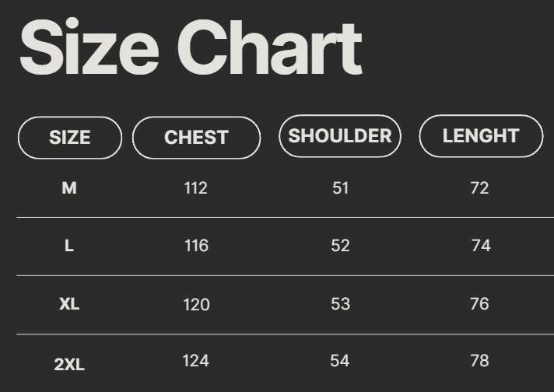Select shoulder value 54
The width and height of the screenshot is (554, 392).
[340, 361]
